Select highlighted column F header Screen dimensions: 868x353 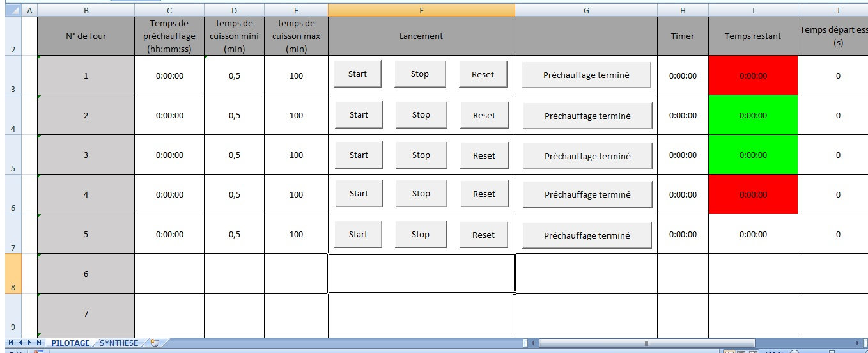421,10
